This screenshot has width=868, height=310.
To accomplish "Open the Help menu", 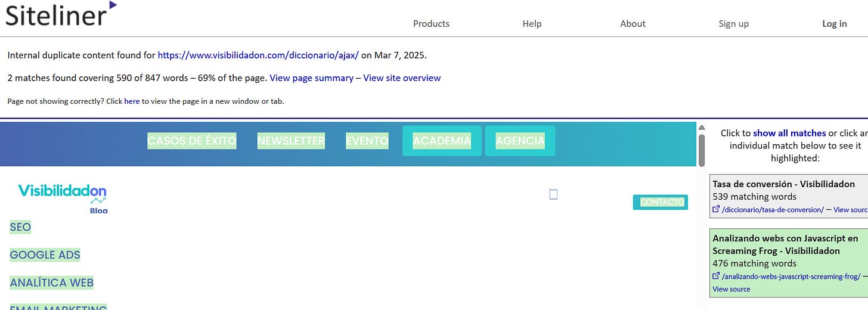I will click(x=532, y=24).
